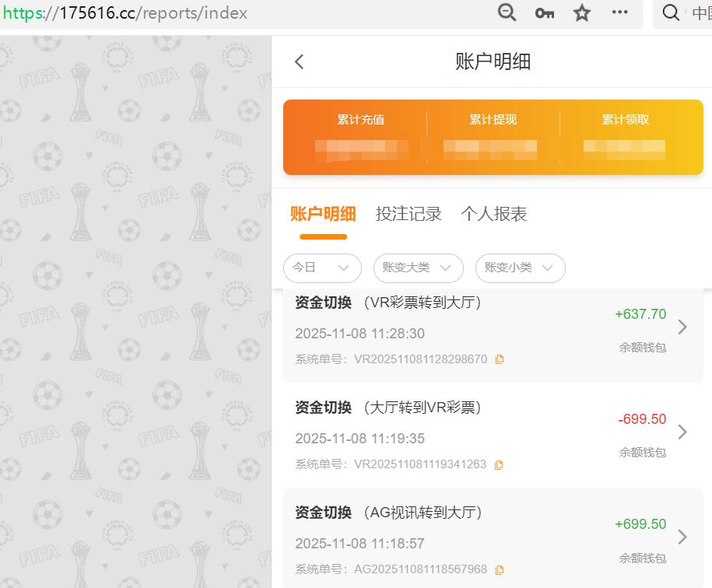Copy the AG202511081118587968 order number

point(499,569)
